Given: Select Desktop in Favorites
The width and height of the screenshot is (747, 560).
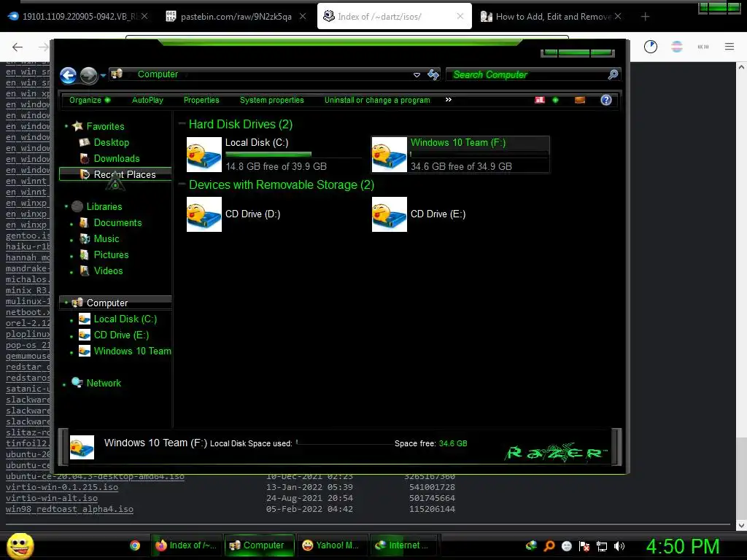Looking at the screenshot, I should point(112,142).
